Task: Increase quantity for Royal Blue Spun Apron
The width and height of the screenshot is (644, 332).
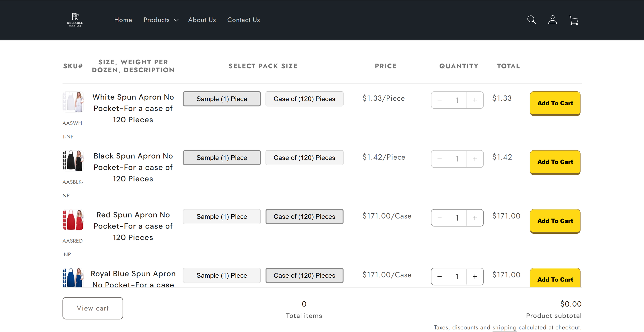Action: click(474, 276)
